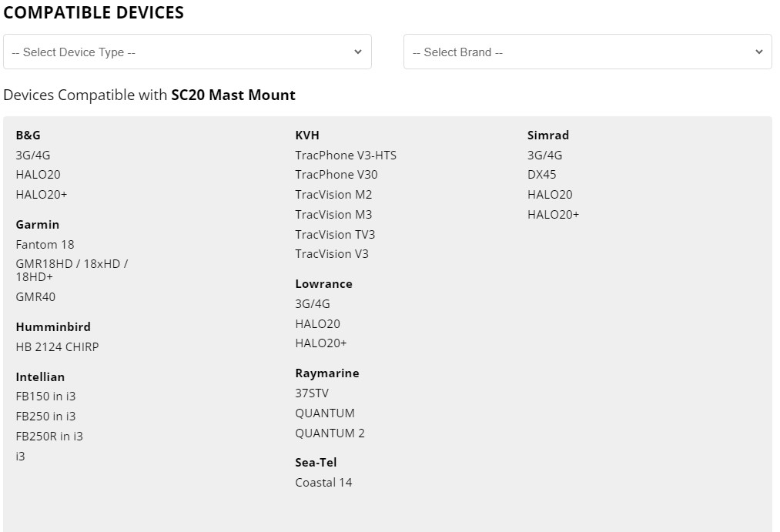Expand the Select Brand dropdown
780x532 pixels.
coord(587,52)
